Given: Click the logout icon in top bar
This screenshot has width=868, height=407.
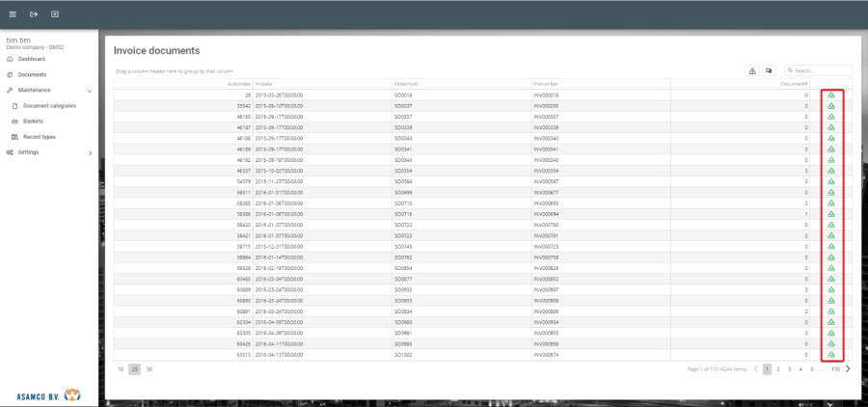Looking at the screenshot, I should click(x=34, y=14).
